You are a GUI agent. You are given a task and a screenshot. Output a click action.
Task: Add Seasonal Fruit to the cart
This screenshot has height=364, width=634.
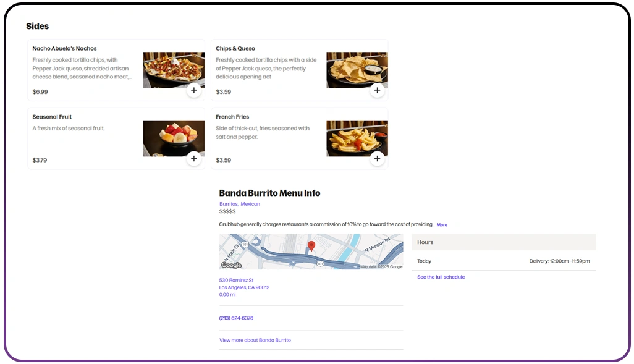[193, 159]
